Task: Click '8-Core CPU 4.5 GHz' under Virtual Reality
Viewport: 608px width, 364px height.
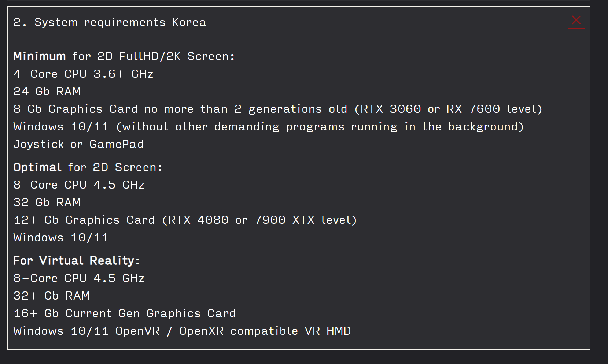Action: [x=79, y=278]
